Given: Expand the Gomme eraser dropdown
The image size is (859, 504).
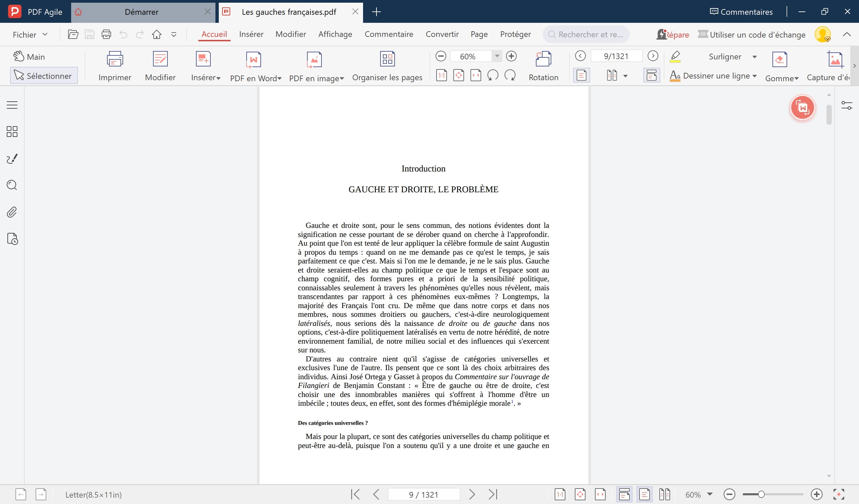Looking at the screenshot, I should click(x=797, y=79).
